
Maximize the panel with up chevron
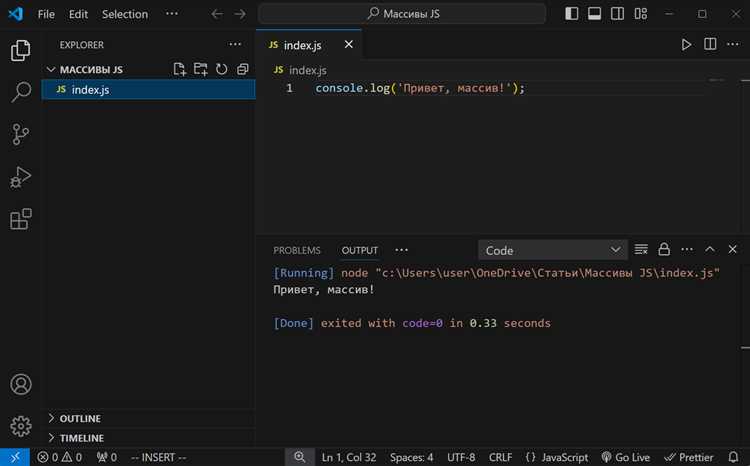pos(710,249)
